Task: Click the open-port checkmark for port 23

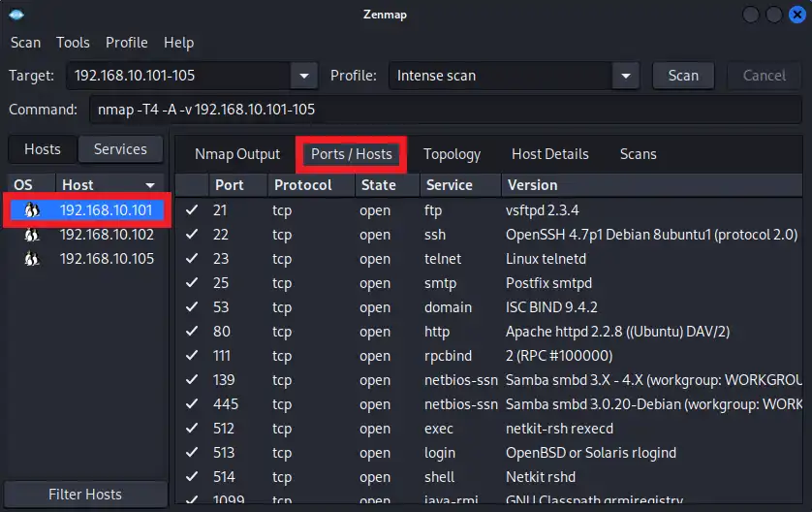Action: tap(192, 259)
